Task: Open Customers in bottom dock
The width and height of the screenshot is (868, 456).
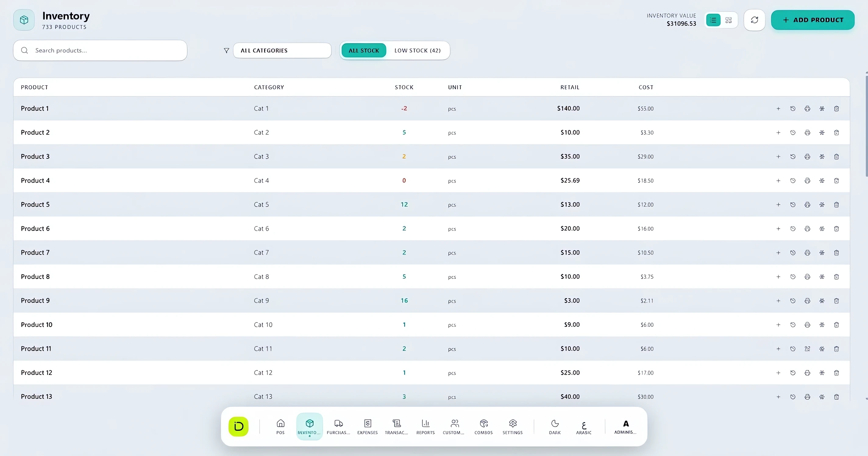Action: [x=454, y=427]
